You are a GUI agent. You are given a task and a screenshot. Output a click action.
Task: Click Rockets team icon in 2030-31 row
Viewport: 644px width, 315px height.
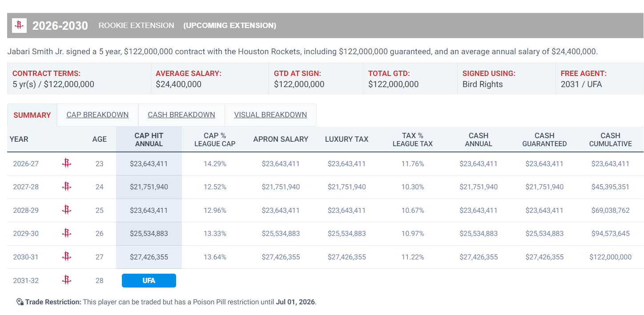point(66,257)
